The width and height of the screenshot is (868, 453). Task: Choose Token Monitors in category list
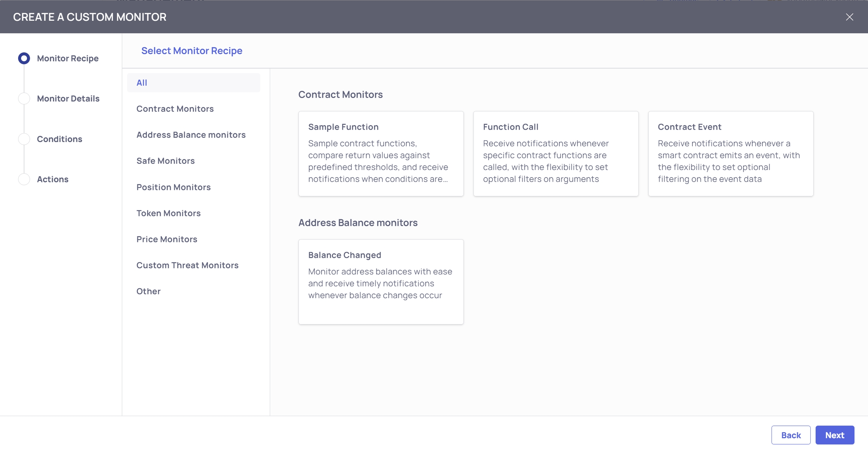pyautogui.click(x=168, y=213)
